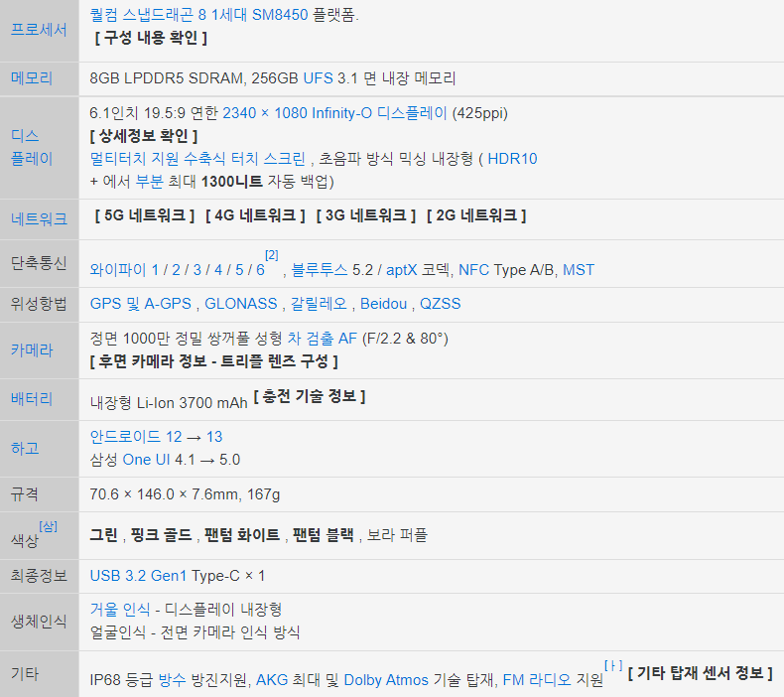
Task: Open the 거울 인식 link
Action: [x=120, y=610]
